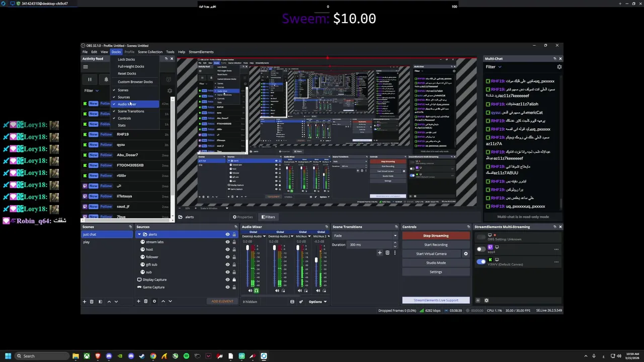Open Multi-Streaming settings gear icon
Image resolution: width=644 pixels, height=362 pixels.
click(486, 301)
